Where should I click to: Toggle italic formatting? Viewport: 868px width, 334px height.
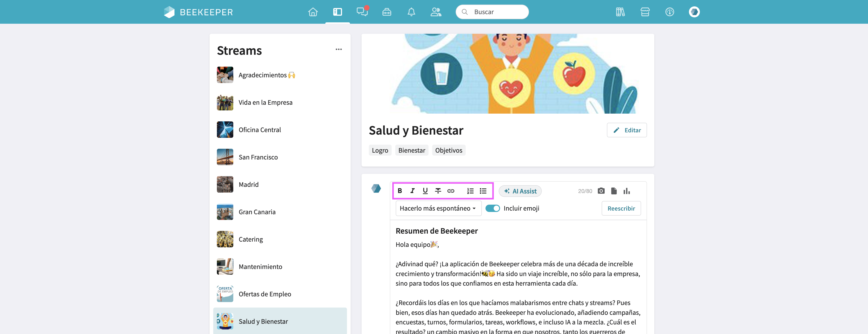(412, 191)
